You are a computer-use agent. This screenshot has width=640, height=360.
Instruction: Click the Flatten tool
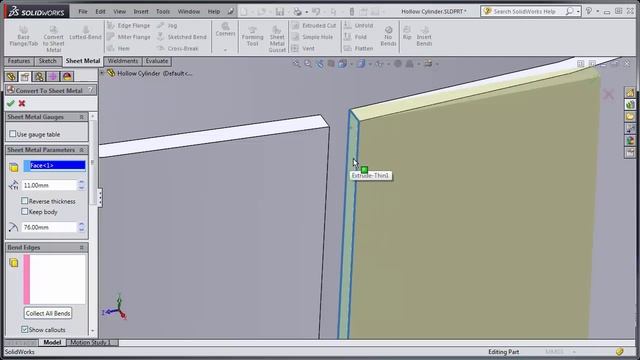click(358, 48)
